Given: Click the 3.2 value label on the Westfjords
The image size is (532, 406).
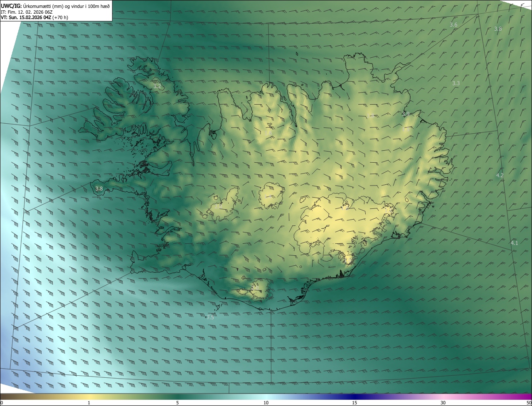Looking at the screenshot, I should [x=157, y=87].
